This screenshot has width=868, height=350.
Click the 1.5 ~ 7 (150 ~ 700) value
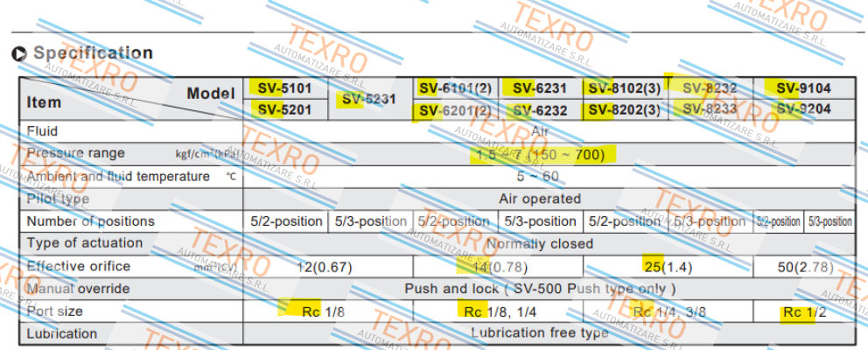coord(540,155)
